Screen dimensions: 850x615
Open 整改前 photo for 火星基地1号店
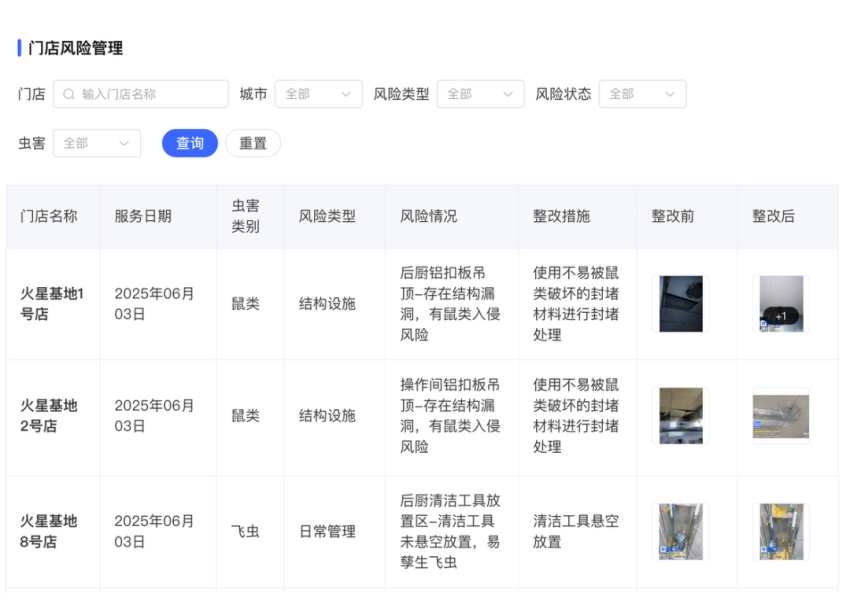[680, 304]
